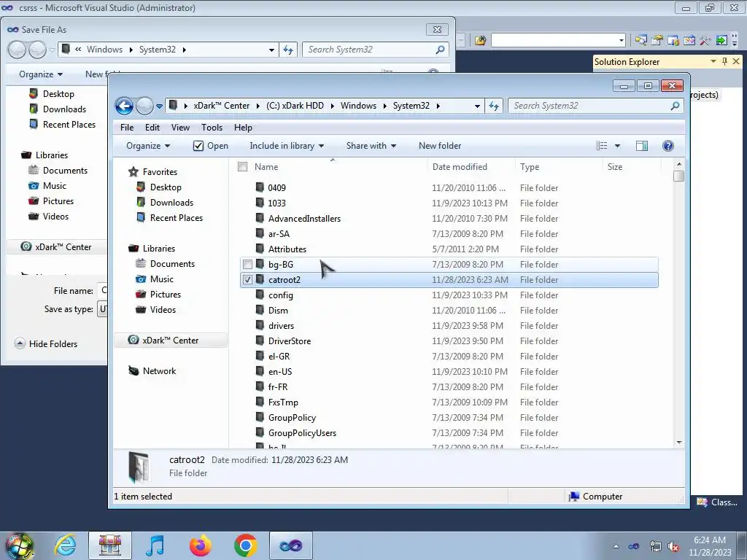Open Internet Explorer from the taskbar
The height and width of the screenshot is (560, 747).
tap(65, 545)
